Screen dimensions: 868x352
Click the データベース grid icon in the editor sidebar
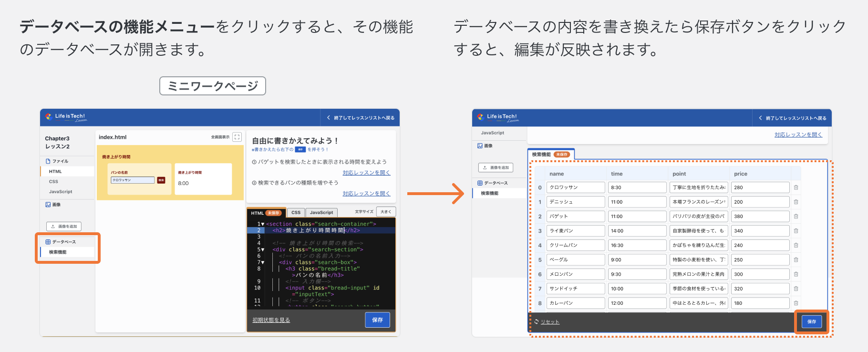[48, 242]
